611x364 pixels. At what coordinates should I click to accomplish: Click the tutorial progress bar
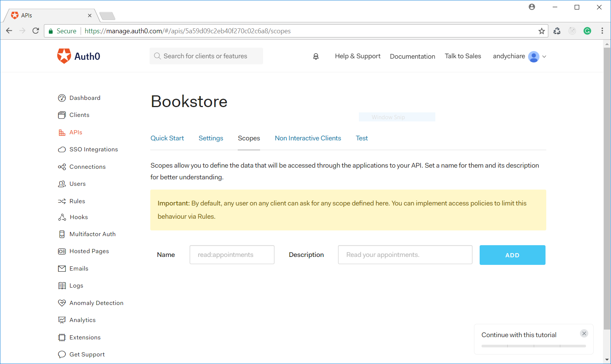tap(534, 346)
